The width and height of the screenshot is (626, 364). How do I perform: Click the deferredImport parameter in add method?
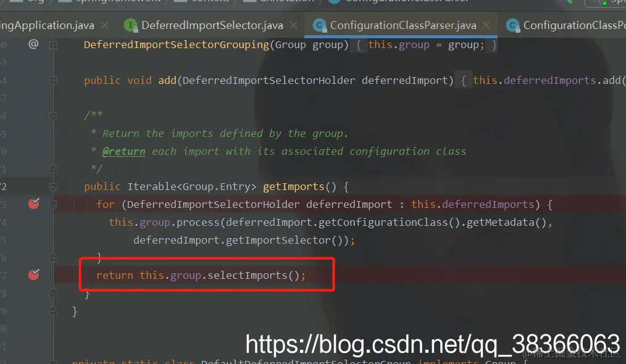pos(405,81)
